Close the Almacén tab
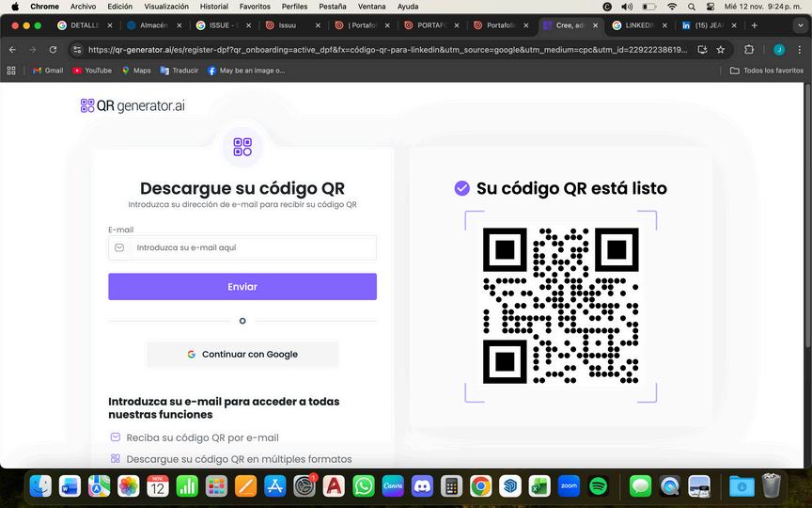Screen dimensions: 812x508 click(180, 25)
